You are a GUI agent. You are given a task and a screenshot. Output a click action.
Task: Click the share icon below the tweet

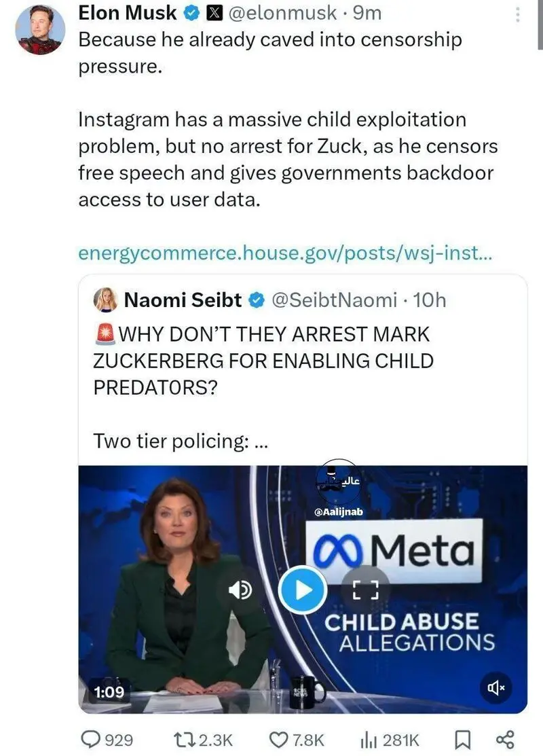pyautogui.click(x=505, y=739)
